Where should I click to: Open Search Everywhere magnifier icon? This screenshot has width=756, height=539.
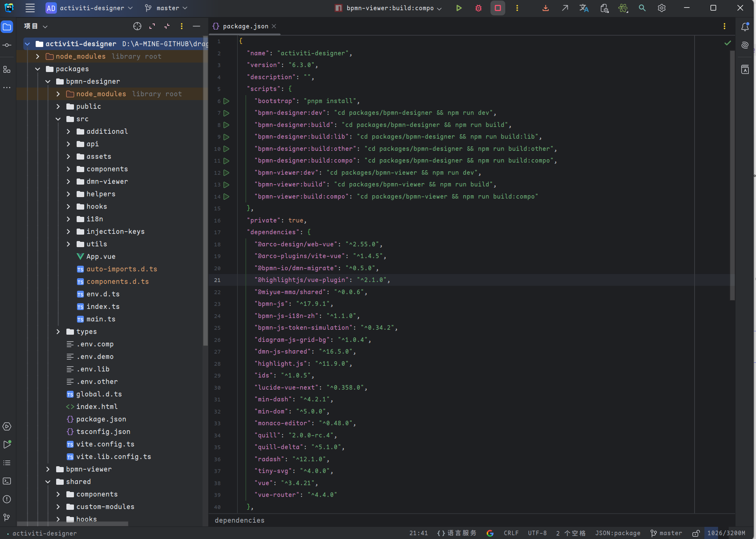642,8
